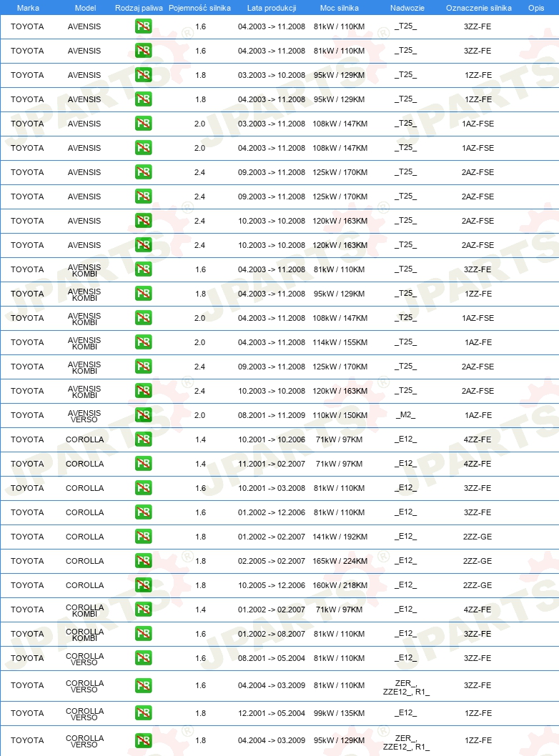Click the Lata produkcji column header
The width and height of the screenshot is (559, 756).
pos(272,8)
